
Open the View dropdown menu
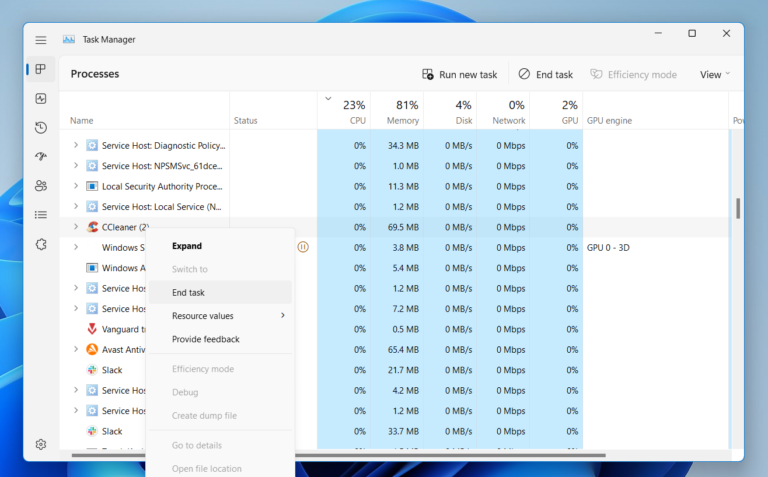pyautogui.click(x=715, y=74)
